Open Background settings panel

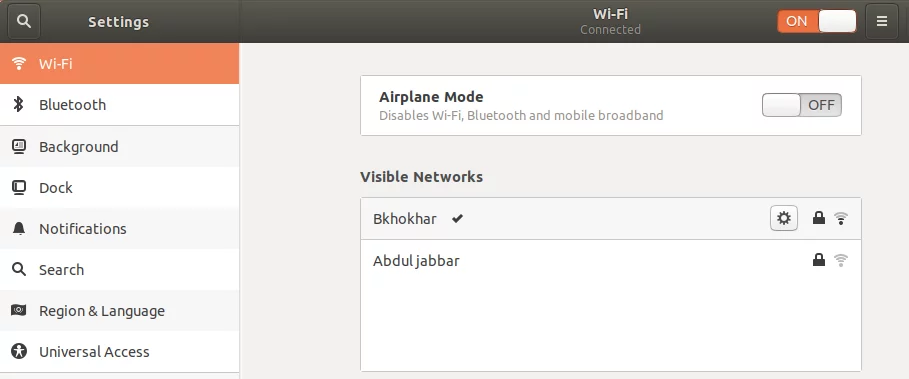click(119, 147)
